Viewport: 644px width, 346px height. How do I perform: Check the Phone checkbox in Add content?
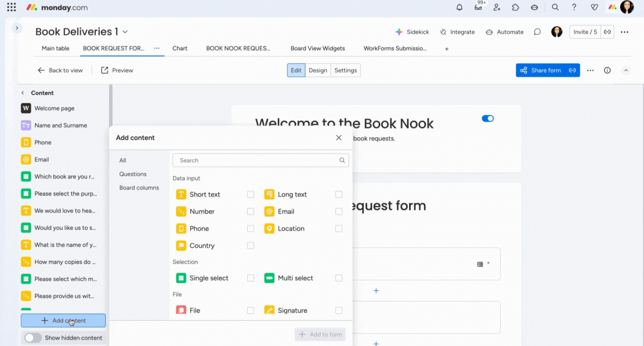(x=251, y=229)
